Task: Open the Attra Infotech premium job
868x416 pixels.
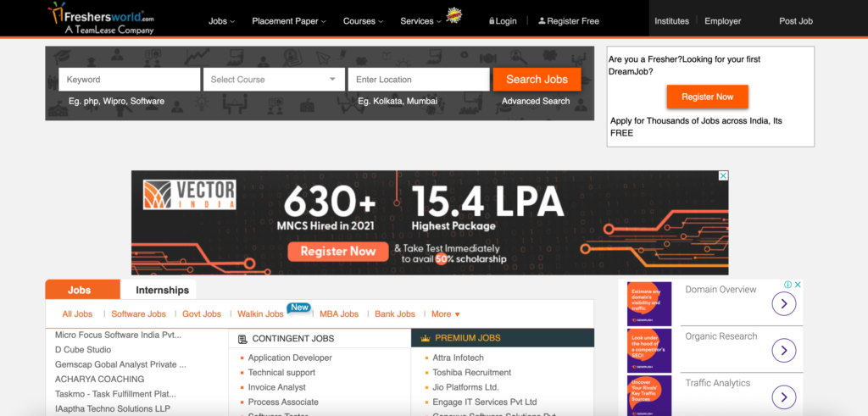Action: tap(459, 358)
